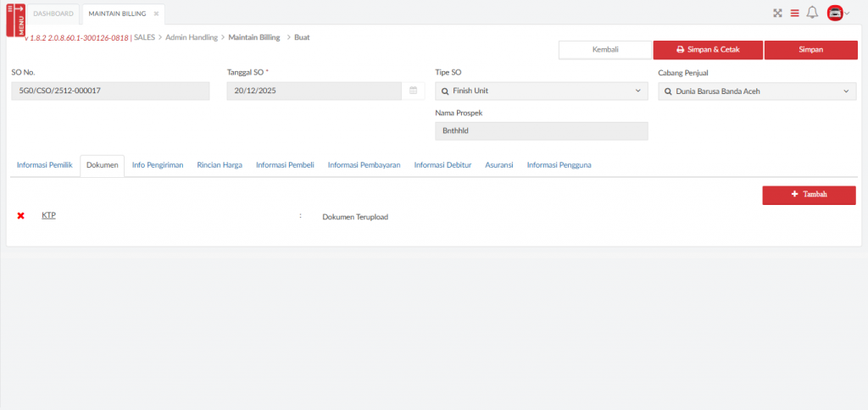Image resolution: width=868 pixels, height=410 pixels.
Task: Click the Simpan & Cetak button
Action: 708,50
